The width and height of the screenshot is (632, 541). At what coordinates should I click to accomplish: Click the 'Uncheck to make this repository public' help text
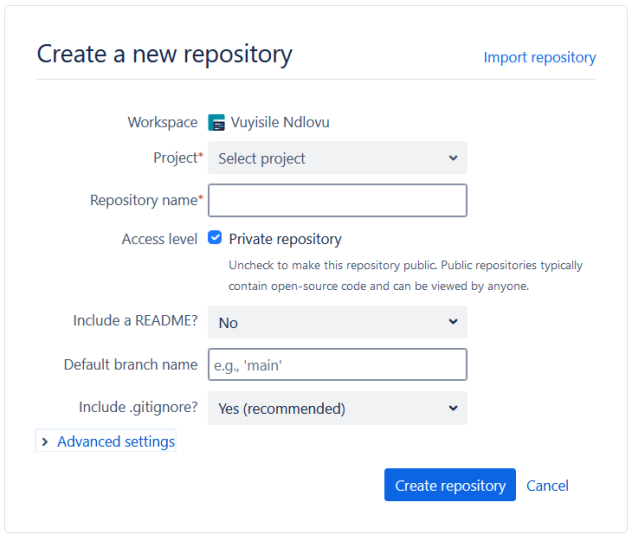click(405, 276)
